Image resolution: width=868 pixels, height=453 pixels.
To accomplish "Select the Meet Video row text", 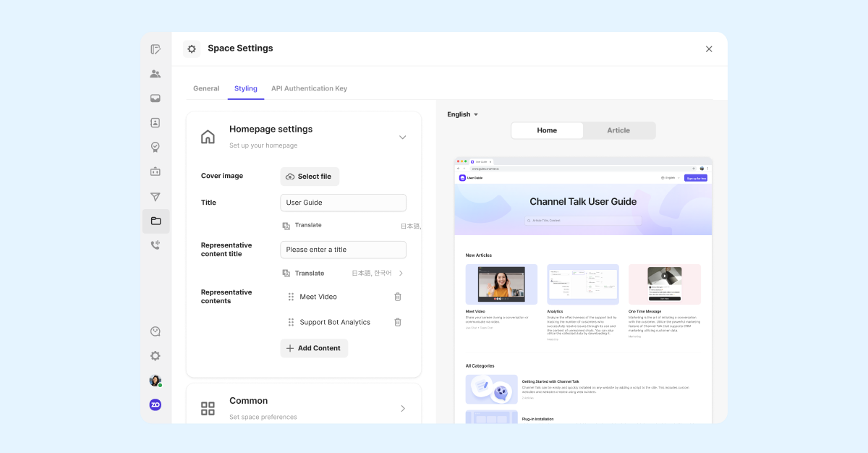I will click(x=318, y=297).
